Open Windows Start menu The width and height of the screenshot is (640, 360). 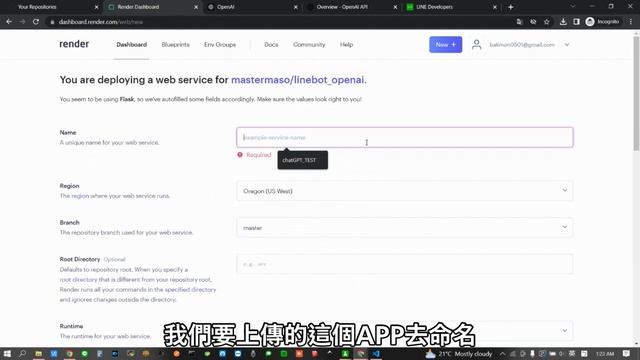pos(7,353)
